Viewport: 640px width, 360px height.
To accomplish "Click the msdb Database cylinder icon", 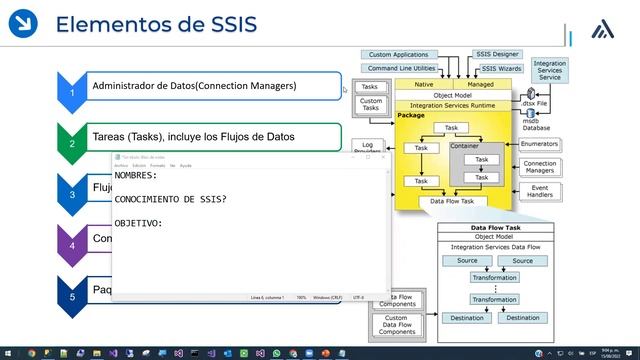I will click(530, 113).
